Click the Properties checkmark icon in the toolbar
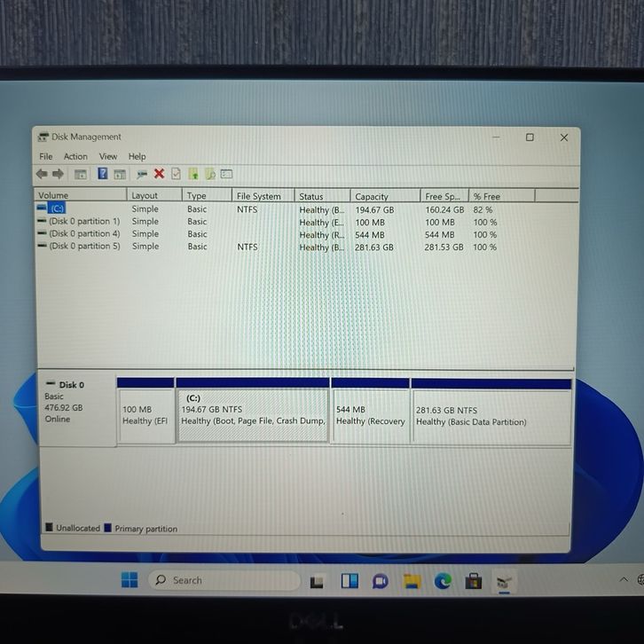644x644 pixels. pos(177,174)
